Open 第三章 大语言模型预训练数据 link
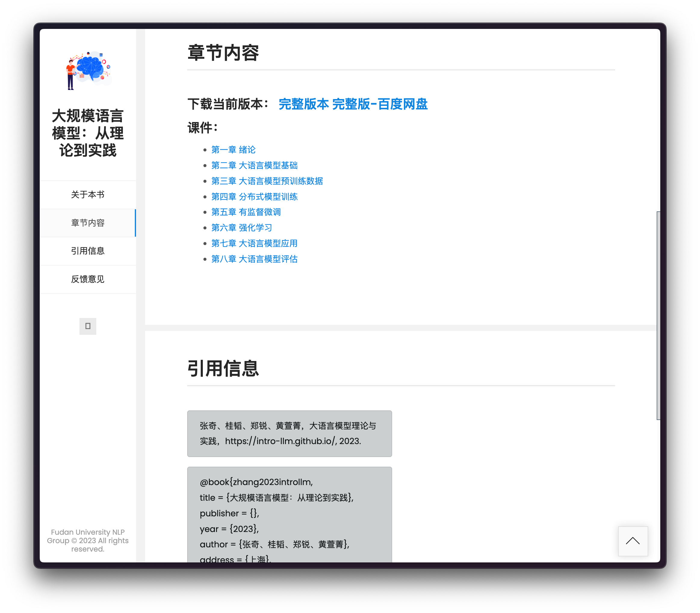This screenshot has height=613, width=700. [x=267, y=181]
